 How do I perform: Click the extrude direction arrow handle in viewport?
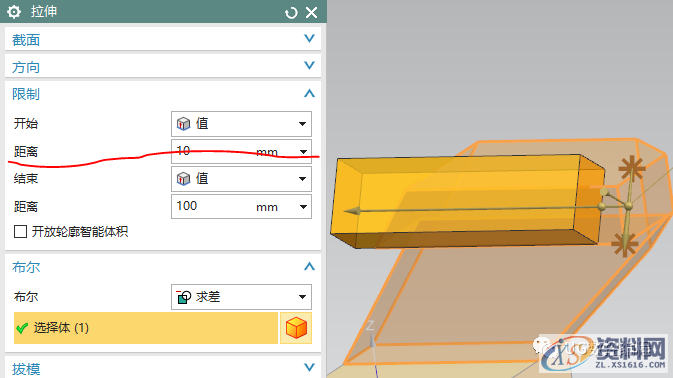tap(353, 211)
